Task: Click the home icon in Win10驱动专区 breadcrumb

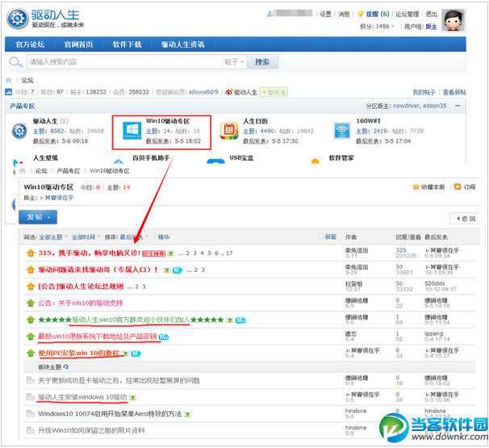Action: [23, 171]
